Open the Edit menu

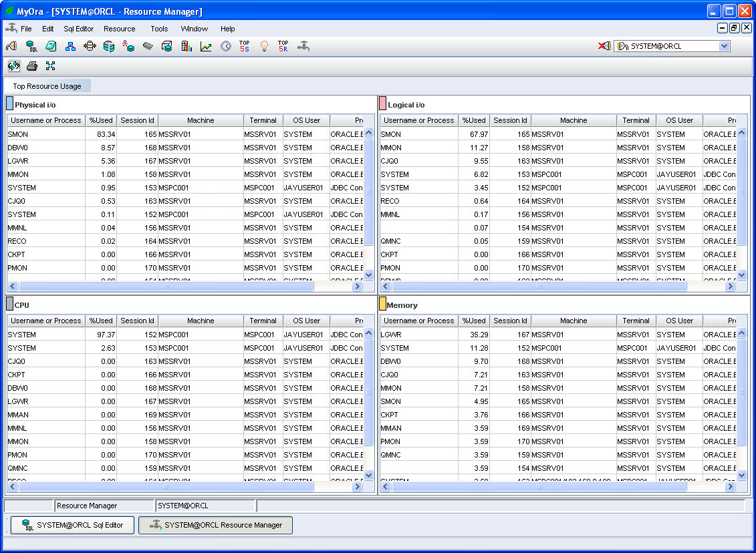pos(47,29)
